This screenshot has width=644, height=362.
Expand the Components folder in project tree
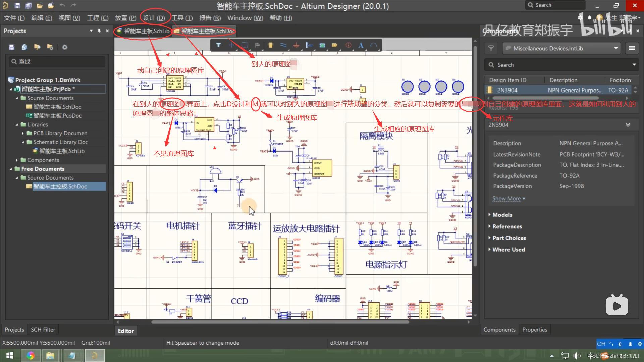17,160
